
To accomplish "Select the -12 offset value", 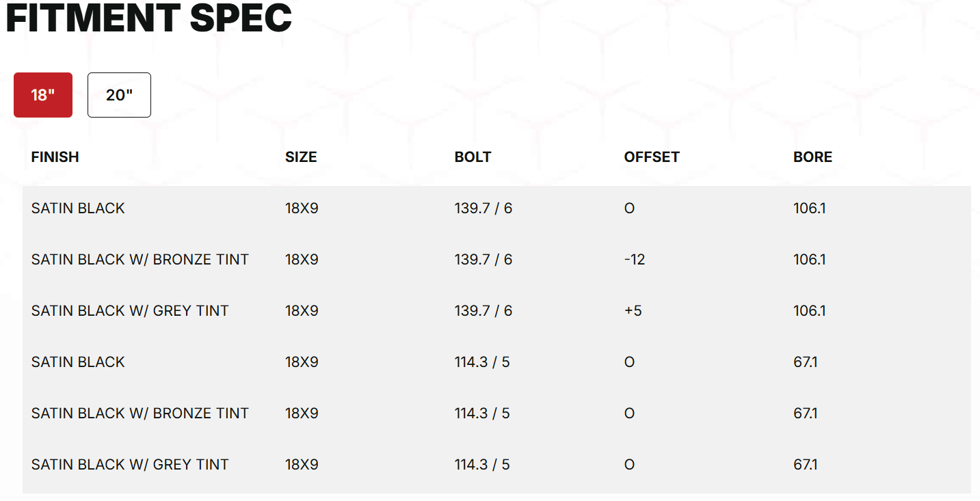I will pos(635,260).
